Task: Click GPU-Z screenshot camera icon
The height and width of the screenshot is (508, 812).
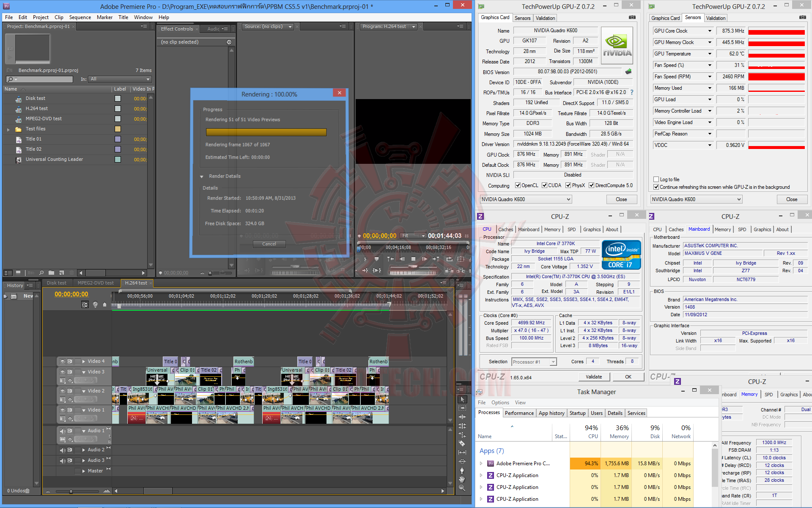Action: (632, 17)
